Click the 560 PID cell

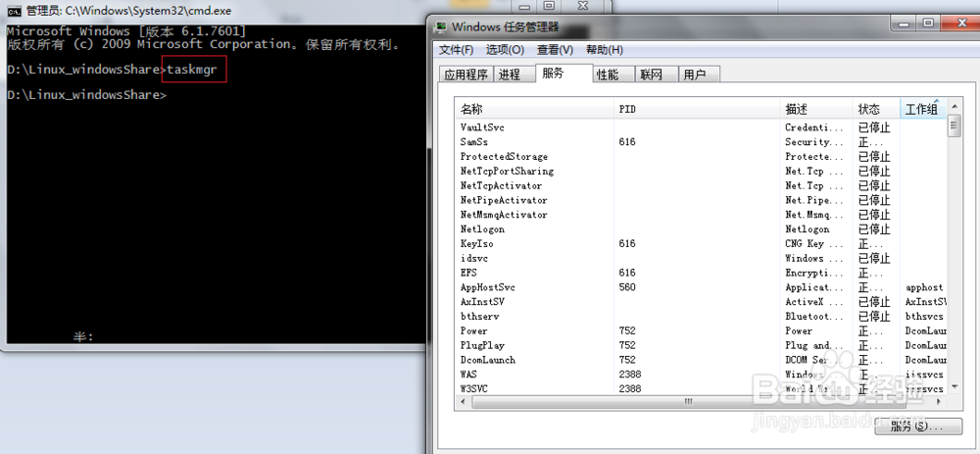pyautogui.click(x=627, y=287)
